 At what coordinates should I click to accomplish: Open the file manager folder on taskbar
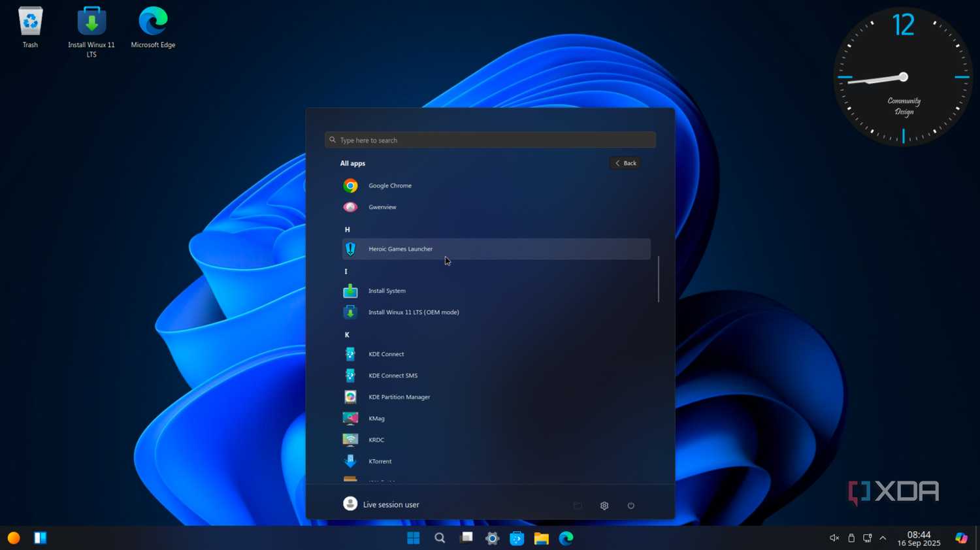coord(541,538)
